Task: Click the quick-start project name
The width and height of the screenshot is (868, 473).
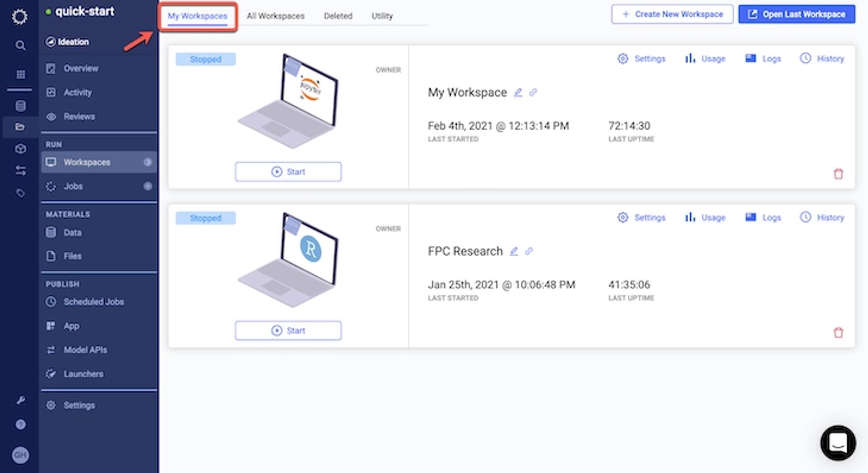Action: (85, 11)
